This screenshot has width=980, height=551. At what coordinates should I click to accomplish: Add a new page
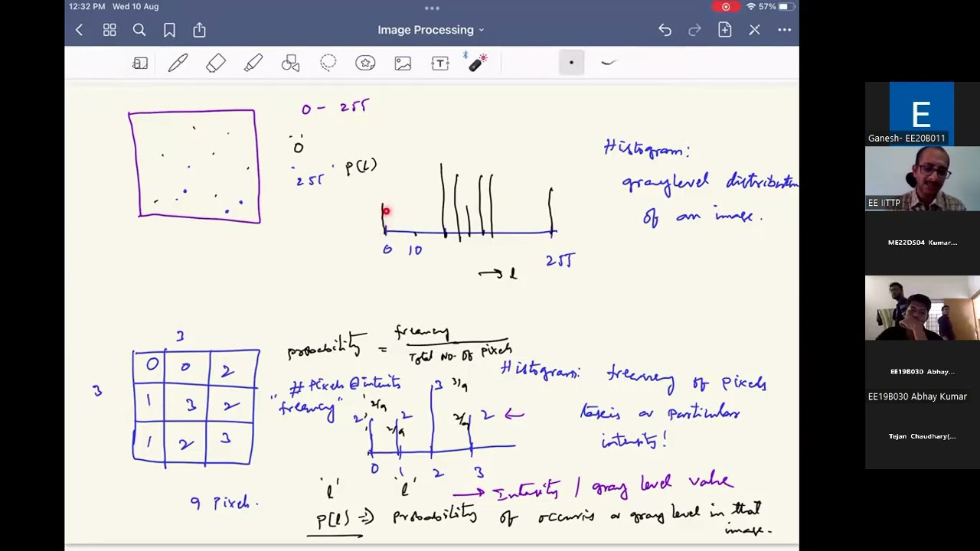[724, 30]
